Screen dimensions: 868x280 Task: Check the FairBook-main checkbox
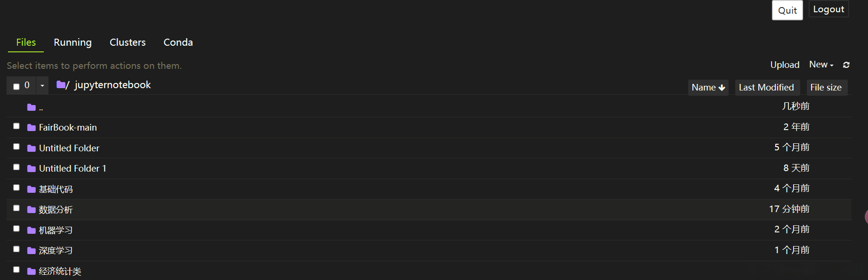pos(16,126)
